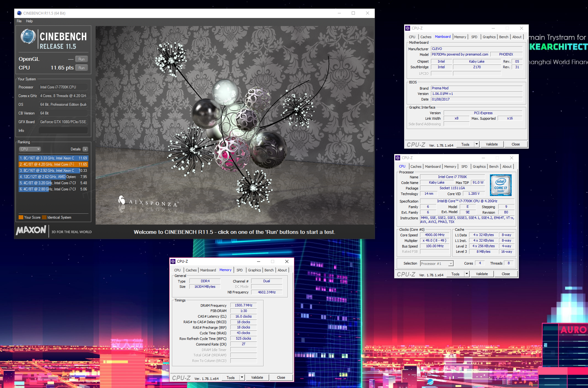588x388 pixels.
Task: Expand Tools dropdown arrow in Mainboard CPU-Z window
Action: [x=477, y=144]
